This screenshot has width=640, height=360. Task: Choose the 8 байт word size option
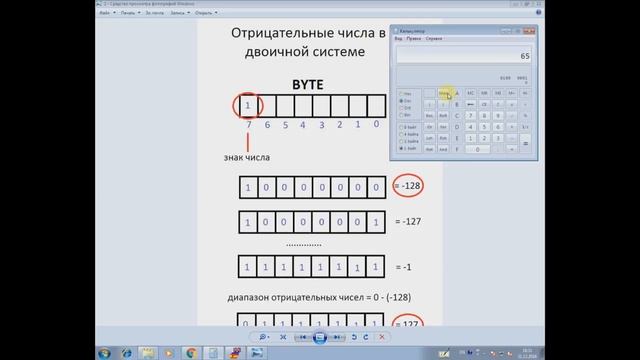pos(408,127)
